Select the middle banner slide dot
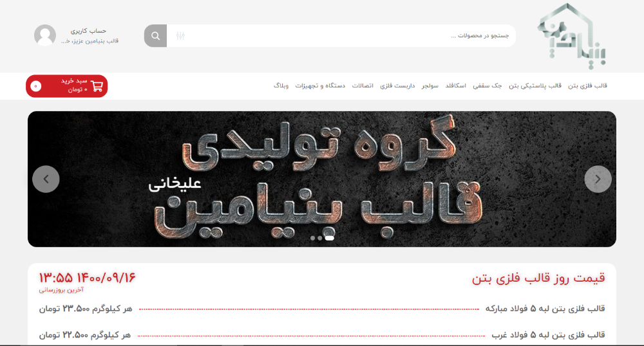This screenshot has width=644, height=346. click(x=320, y=238)
